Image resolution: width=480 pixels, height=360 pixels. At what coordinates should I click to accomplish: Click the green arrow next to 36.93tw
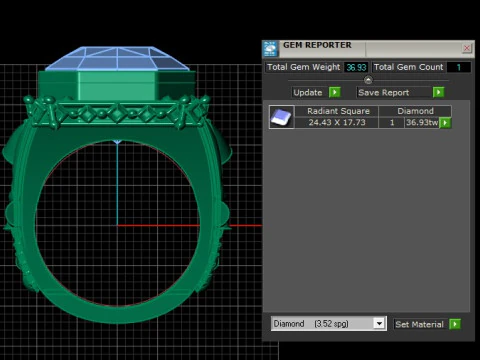445,123
